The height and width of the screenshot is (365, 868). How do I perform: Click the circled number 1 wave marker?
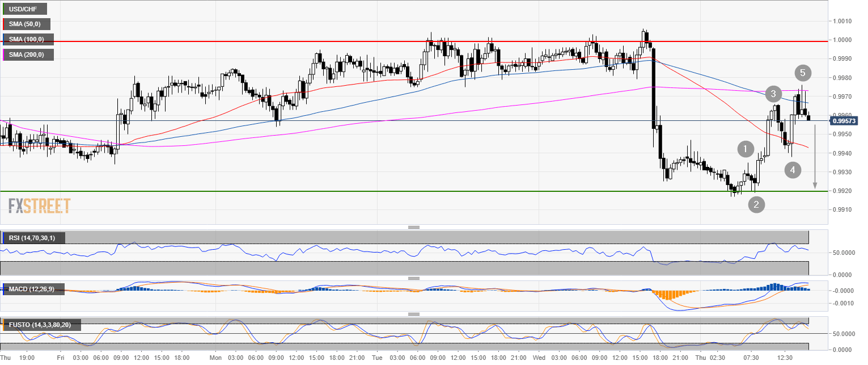[x=746, y=149]
